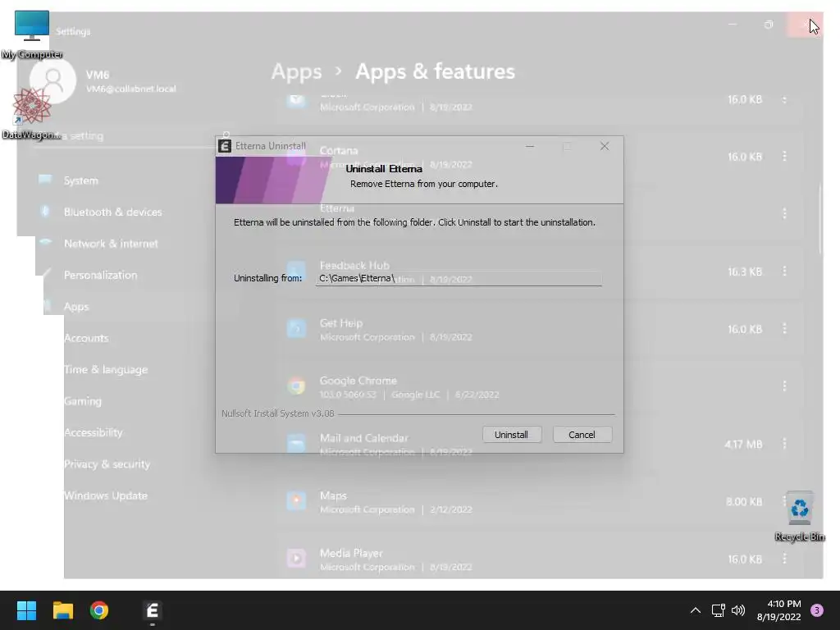Screen dimensions: 840x630
Task: Open more options for Cortana app
Action: 784,157
